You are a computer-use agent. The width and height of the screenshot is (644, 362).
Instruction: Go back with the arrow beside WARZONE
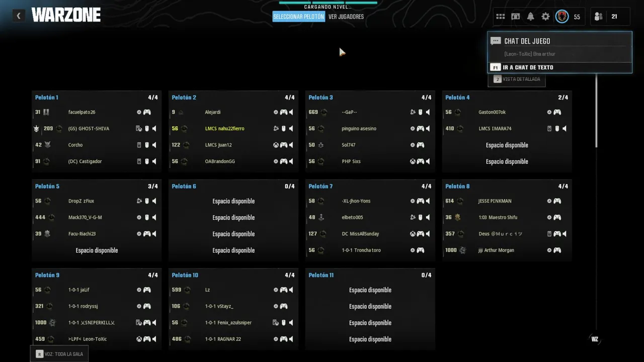pyautogui.click(x=19, y=16)
